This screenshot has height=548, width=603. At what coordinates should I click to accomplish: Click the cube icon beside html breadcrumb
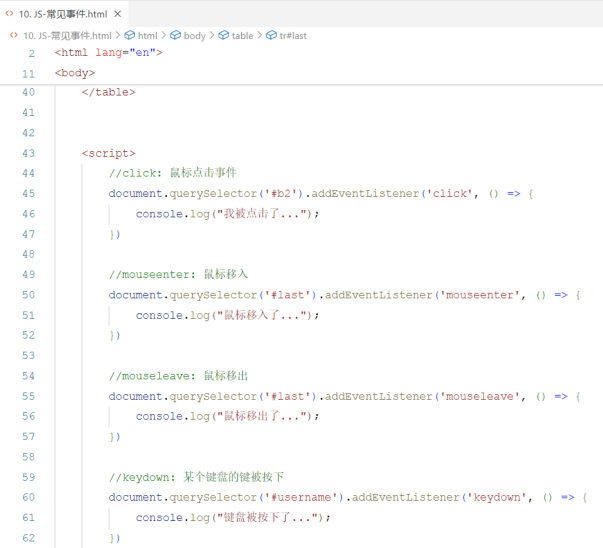(x=130, y=35)
